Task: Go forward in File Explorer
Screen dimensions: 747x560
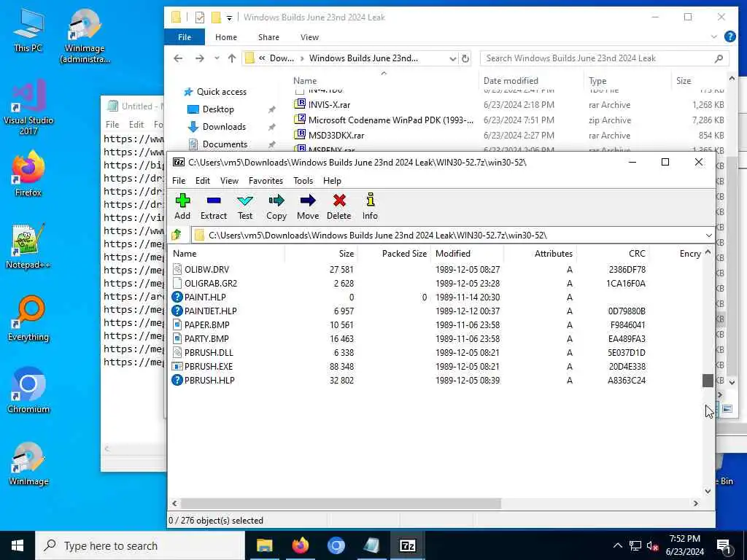Action: pyautogui.click(x=200, y=58)
